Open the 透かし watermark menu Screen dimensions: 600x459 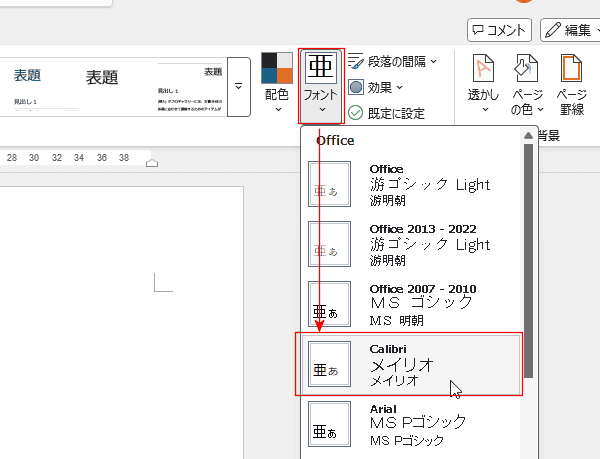coord(483,84)
